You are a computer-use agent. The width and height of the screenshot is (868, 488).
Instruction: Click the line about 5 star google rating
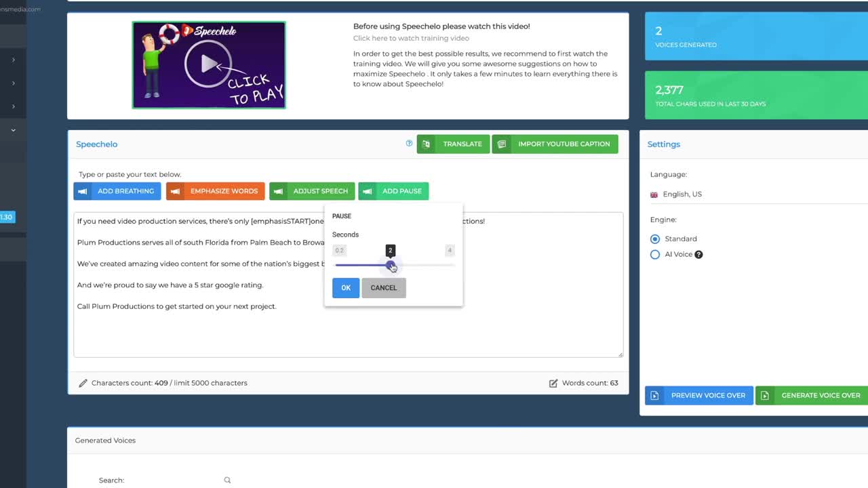(x=170, y=285)
